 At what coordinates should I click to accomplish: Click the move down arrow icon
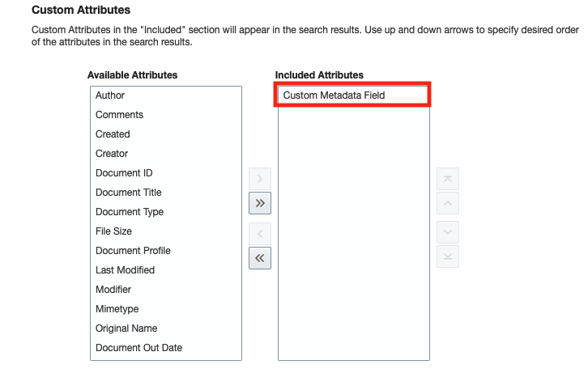448,232
